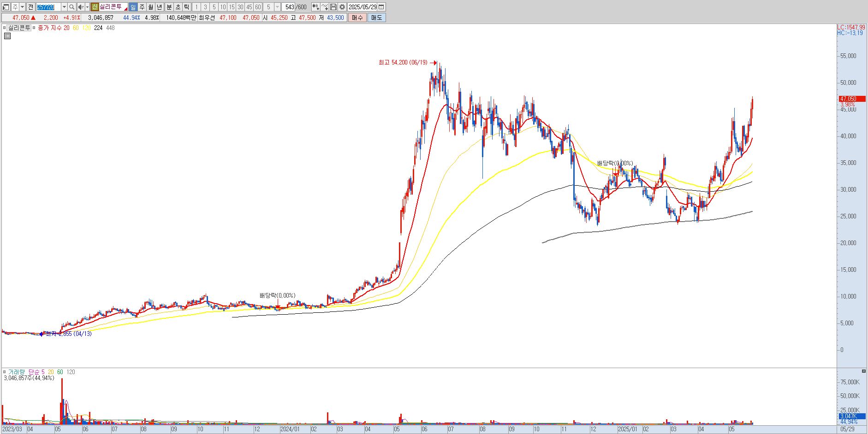Click the 매수 buy button
This screenshot has width=868, height=434.
point(357,18)
